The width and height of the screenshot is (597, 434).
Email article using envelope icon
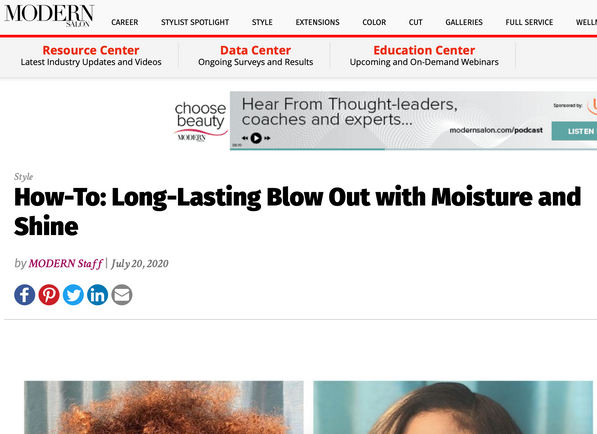[x=122, y=295]
